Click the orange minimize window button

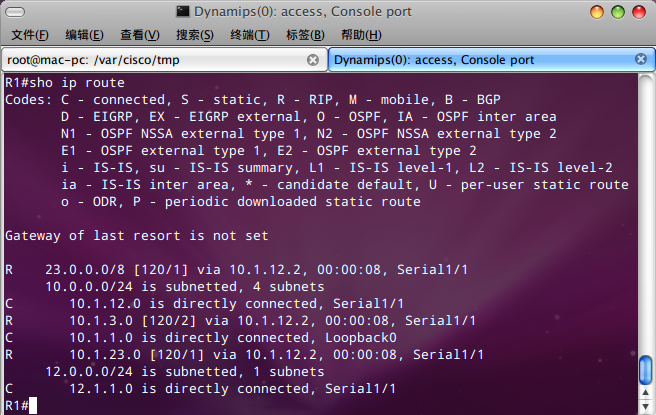[597, 12]
